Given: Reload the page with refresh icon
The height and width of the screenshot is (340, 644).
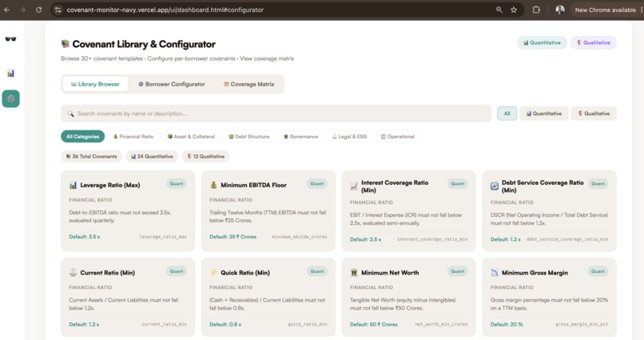Looking at the screenshot, I should [x=38, y=10].
